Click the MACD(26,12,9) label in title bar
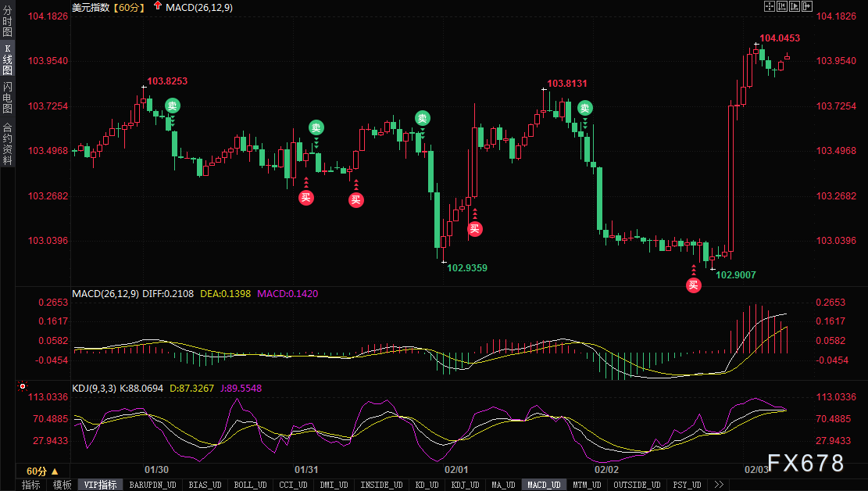 click(199, 7)
